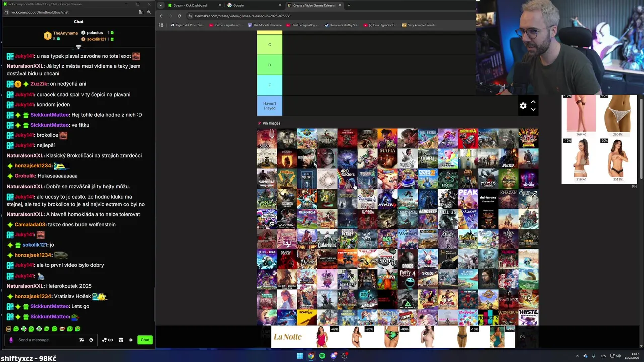Select the Create a Video Games Released tab
Viewport: 644px width, 362px height.
314,5
